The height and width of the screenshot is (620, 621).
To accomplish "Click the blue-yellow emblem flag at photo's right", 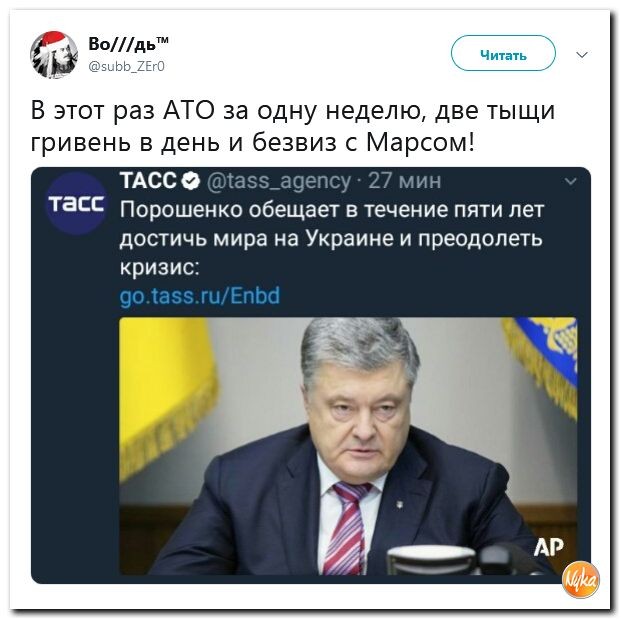I will [x=541, y=364].
